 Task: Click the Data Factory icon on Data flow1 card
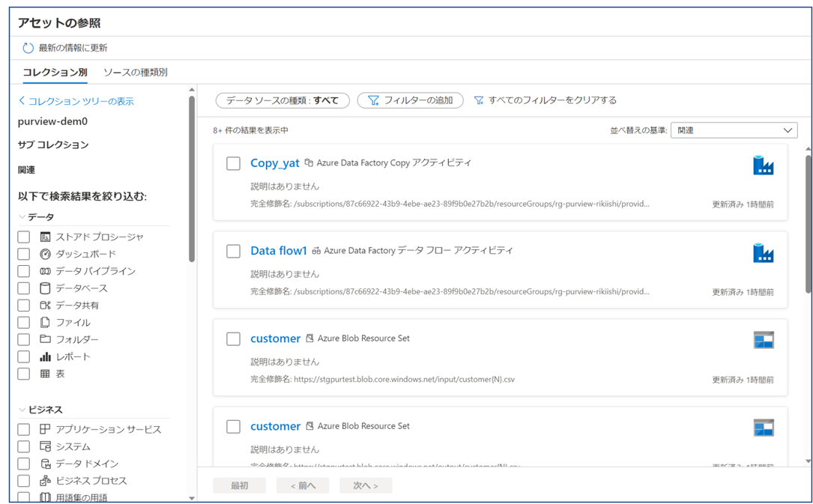(x=763, y=253)
